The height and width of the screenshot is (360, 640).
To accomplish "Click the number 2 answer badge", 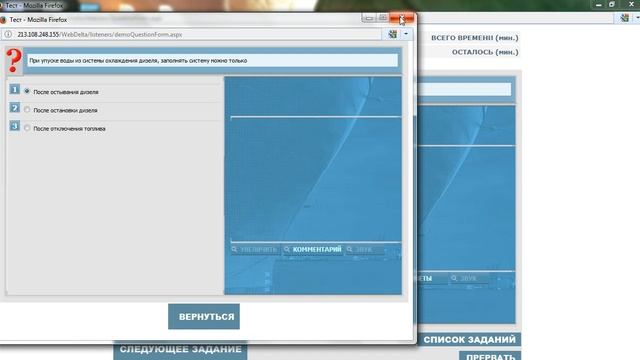I will pyautogui.click(x=15, y=108).
